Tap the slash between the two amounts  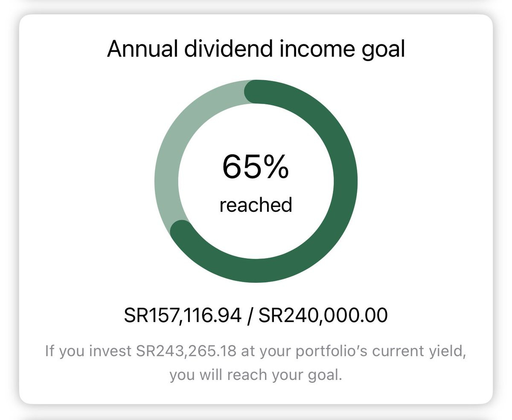tap(250, 316)
